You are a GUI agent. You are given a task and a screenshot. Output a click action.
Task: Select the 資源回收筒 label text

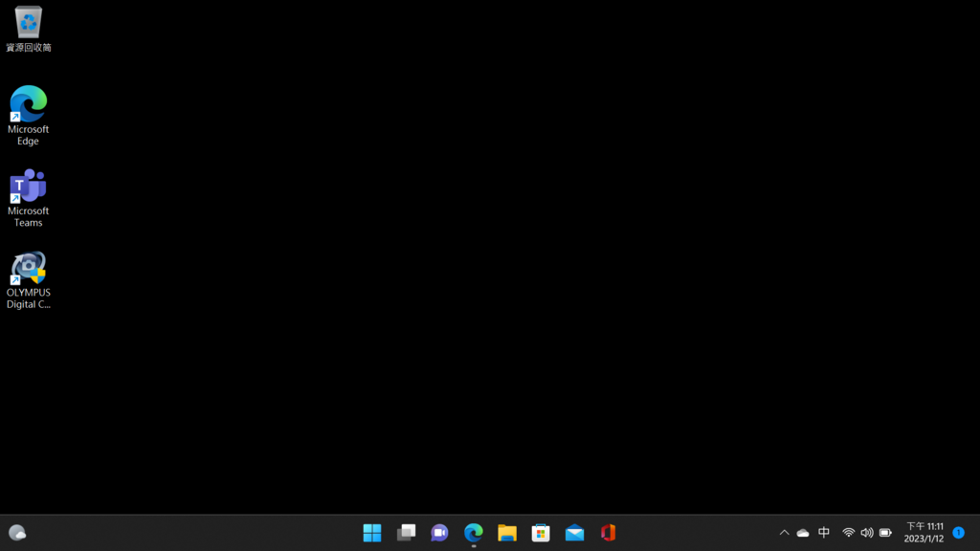pos(28,48)
